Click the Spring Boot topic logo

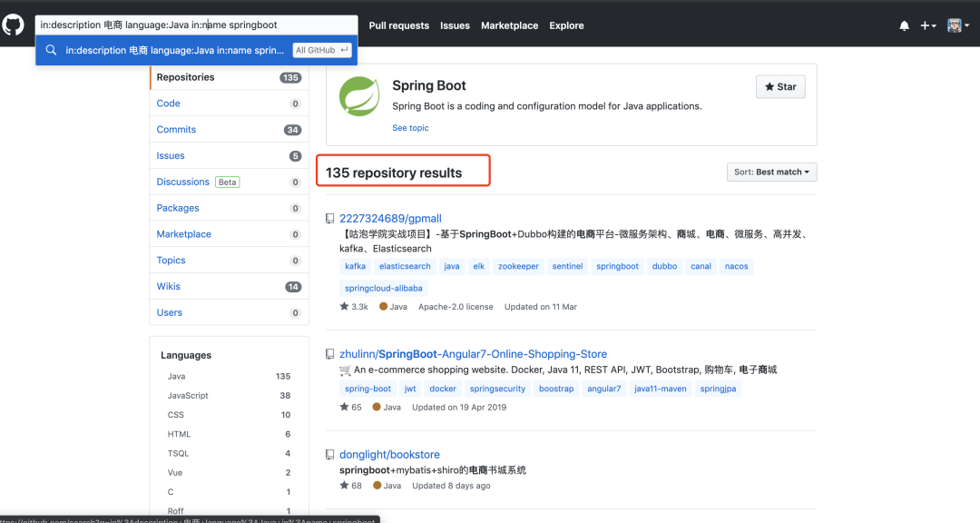[x=359, y=96]
